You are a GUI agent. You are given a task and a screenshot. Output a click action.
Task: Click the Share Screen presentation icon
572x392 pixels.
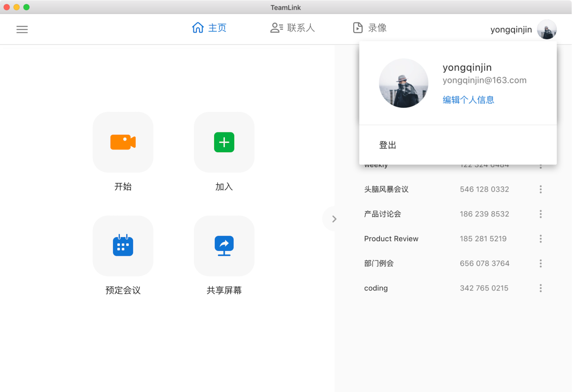pyautogui.click(x=224, y=246)
